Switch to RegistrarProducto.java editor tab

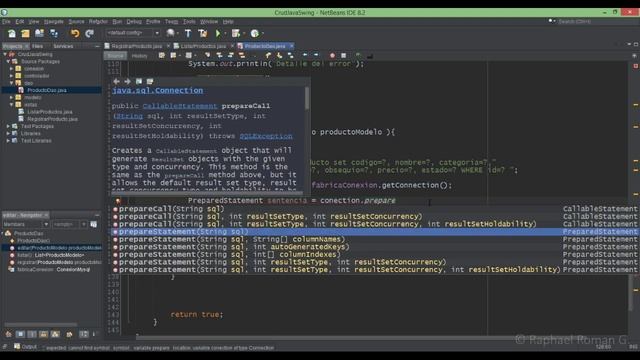click(136, 47)
